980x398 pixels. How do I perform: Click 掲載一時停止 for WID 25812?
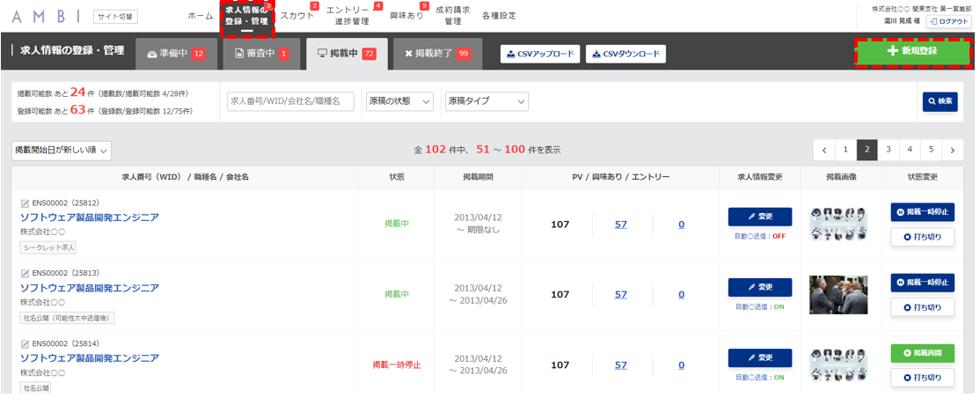[923, 212]
